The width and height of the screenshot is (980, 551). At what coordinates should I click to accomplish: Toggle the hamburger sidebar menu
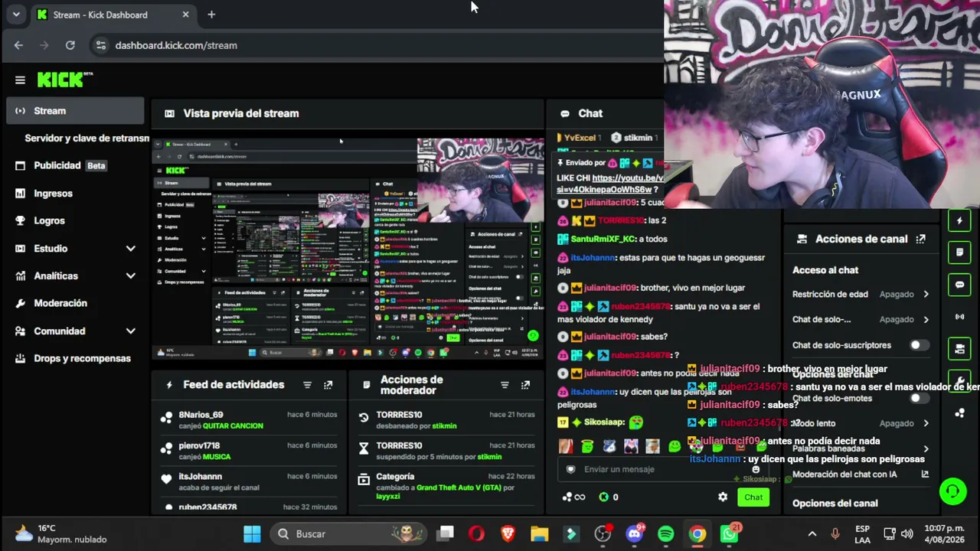(x=20, y=80)
